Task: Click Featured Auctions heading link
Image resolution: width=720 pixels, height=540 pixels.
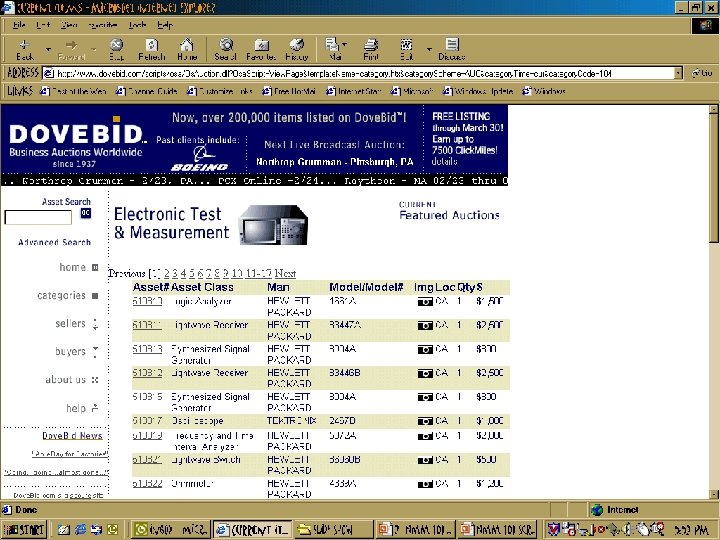Action: click(449, 215)
